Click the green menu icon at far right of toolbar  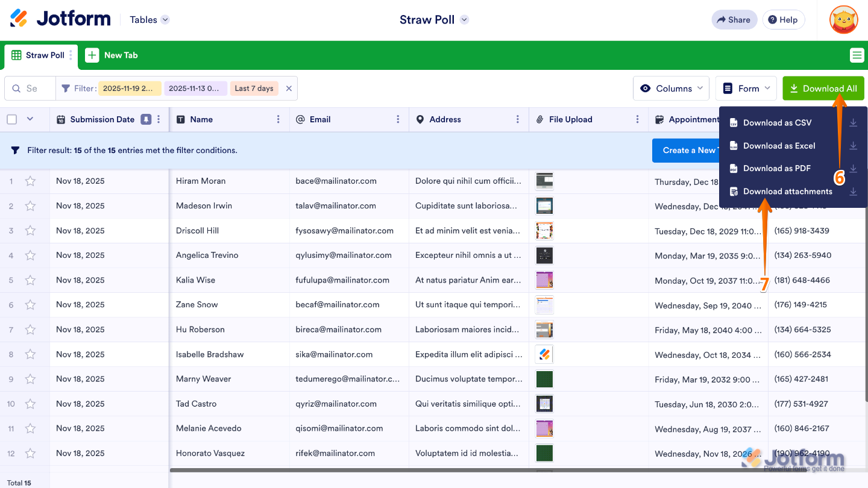(x=857, y=55)
